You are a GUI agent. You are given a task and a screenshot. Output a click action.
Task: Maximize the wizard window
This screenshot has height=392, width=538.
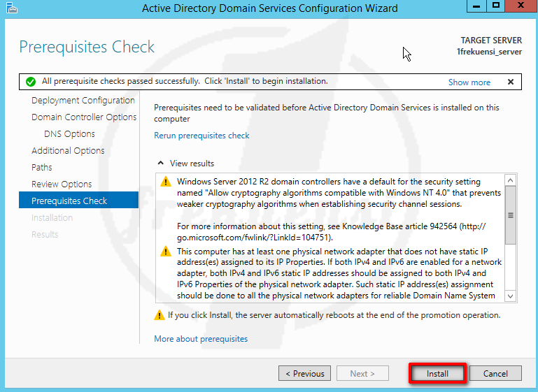point(496,6)
